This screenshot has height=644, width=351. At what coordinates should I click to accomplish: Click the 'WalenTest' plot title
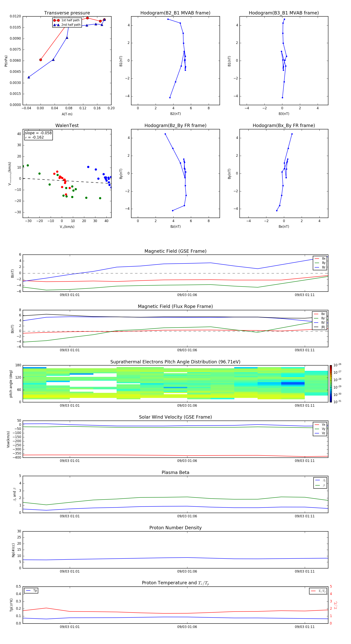pyautogui.click(x=67, y=125)
